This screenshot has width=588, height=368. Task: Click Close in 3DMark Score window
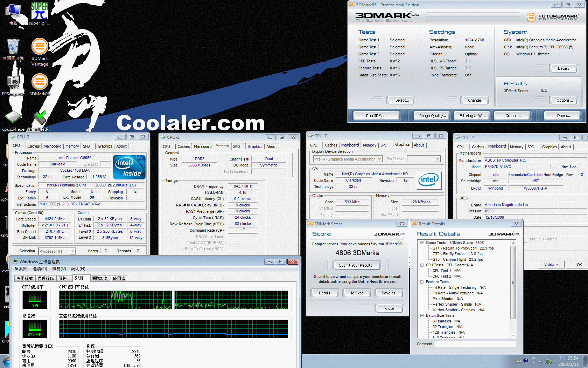(x=390, y=308)
